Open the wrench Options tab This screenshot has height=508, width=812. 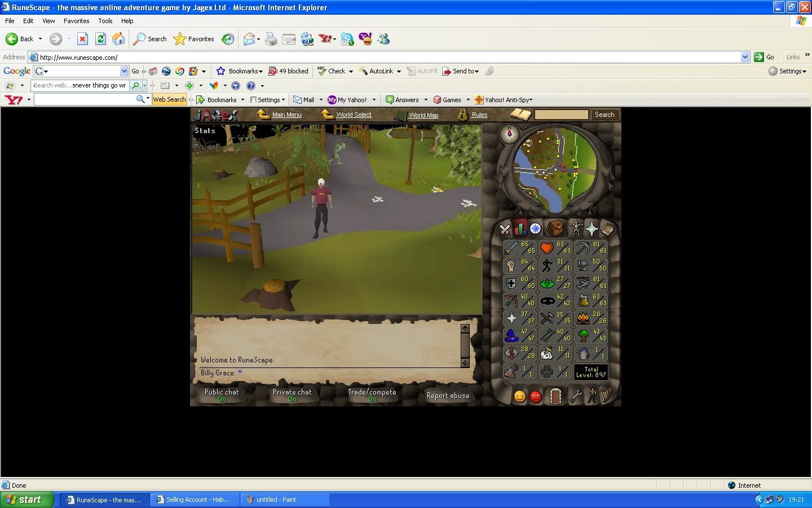click(x=575, y=396)
